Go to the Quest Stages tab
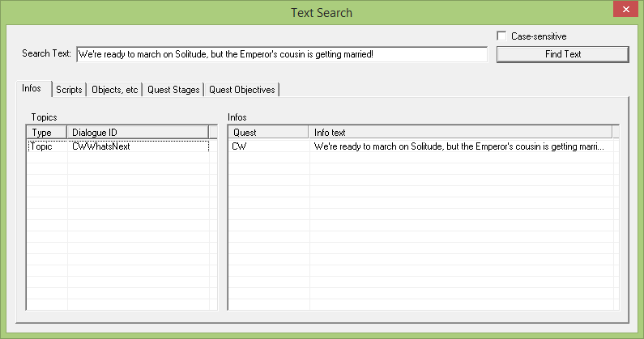The height and width of the screenshot is (339, 644). 173,90
